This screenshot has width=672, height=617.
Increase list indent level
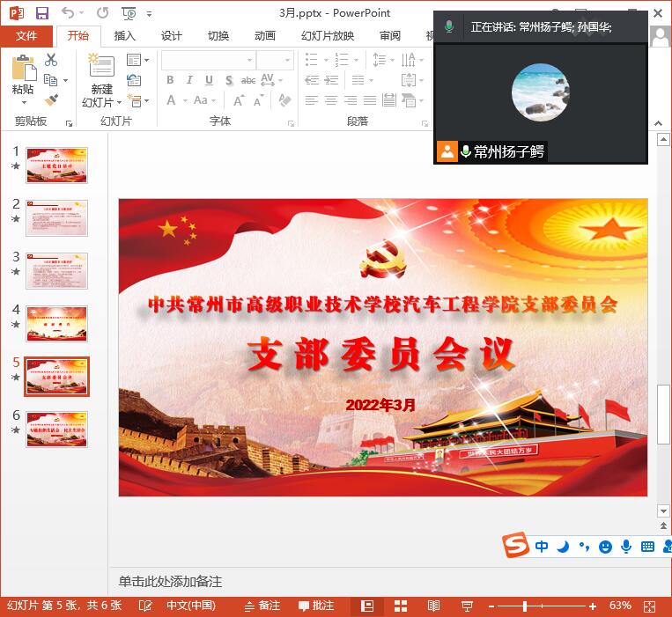point(331,80)
